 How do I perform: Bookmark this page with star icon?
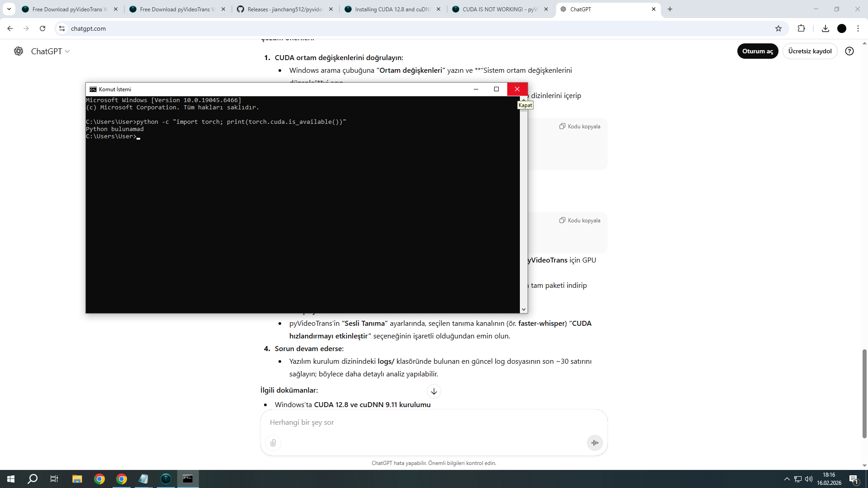pos(778,28)
